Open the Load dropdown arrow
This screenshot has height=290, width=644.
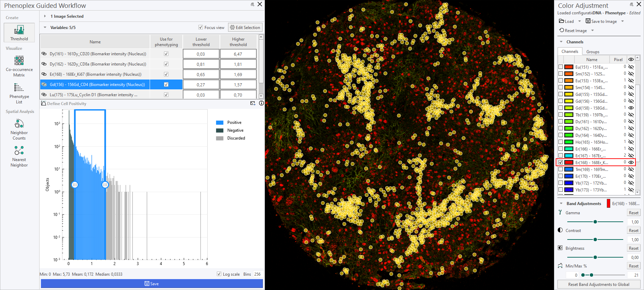pyautogui.click(x=579, y=21)
